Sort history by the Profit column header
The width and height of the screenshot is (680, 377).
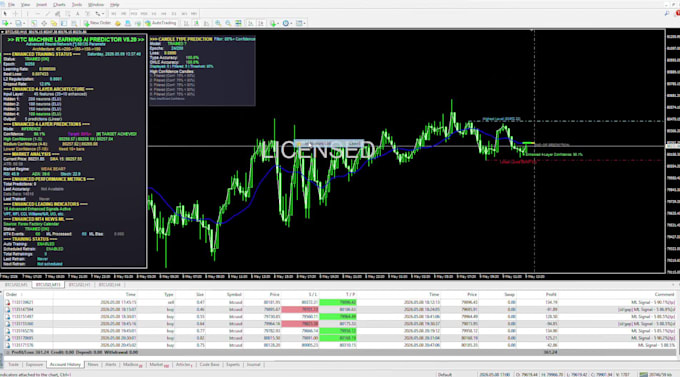click(551, 294)
